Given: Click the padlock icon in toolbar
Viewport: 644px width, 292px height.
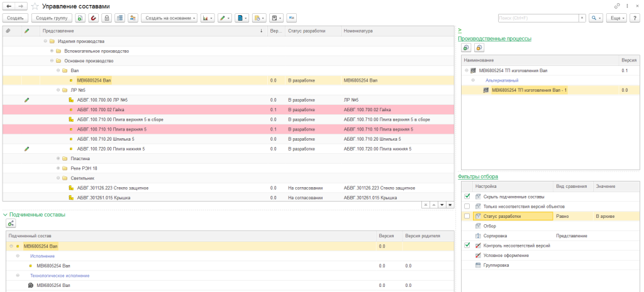Looking at the screenshot, I should pyautogui.click(x=107, y=18).
